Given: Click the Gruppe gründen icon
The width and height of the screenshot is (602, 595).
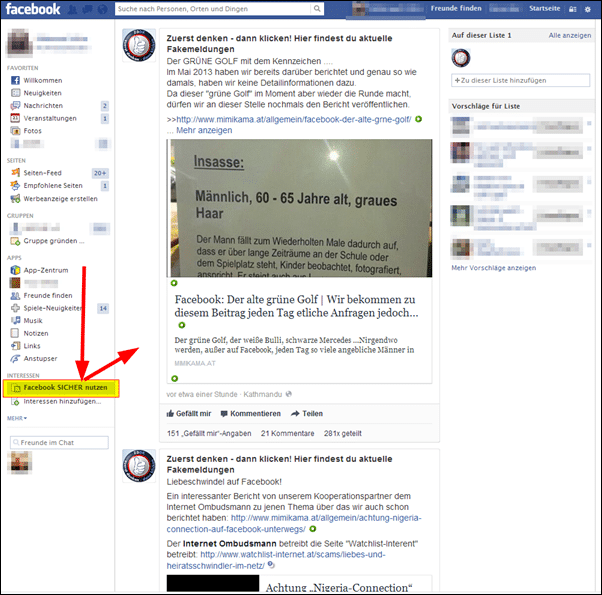Looking at the screenshot, I should point(15,241).
